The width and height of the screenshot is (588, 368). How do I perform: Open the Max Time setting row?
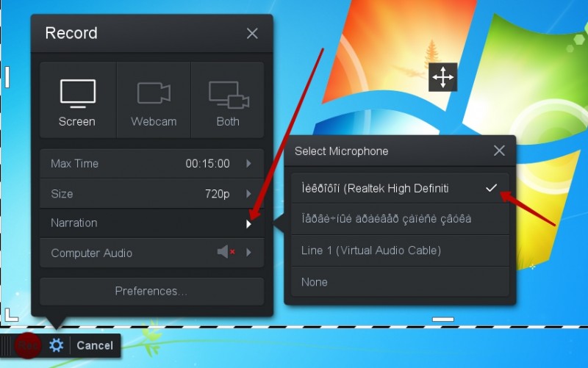(152, 163)
